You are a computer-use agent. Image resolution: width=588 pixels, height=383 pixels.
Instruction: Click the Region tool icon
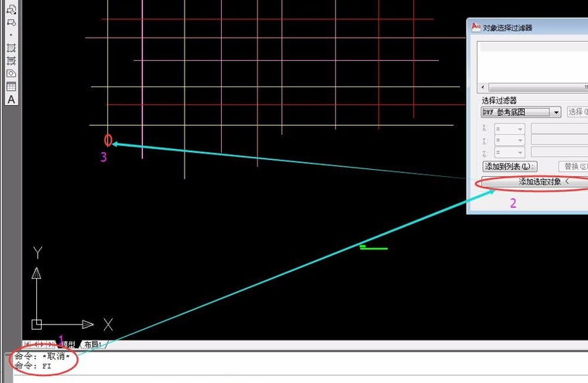pyautogui.click(x=11, y=73)
